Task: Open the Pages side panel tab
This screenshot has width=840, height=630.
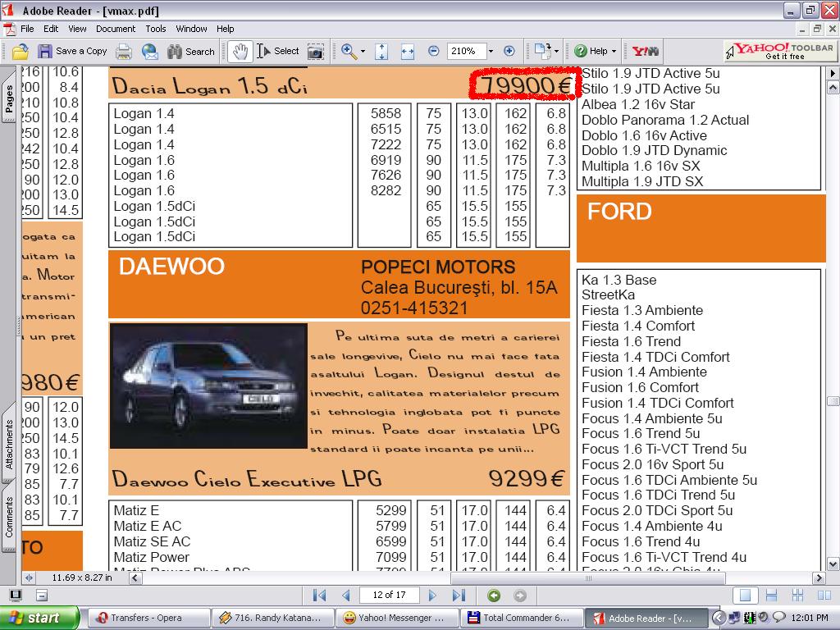Action: [10, 98]
